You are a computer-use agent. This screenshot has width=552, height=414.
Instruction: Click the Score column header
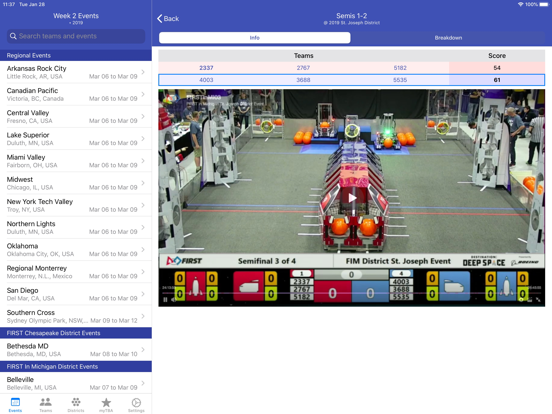pyautogui.click(x=497, y=56)
